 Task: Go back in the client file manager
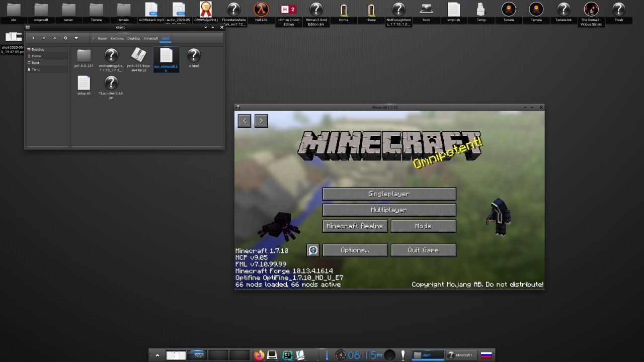tap(34, 38)
